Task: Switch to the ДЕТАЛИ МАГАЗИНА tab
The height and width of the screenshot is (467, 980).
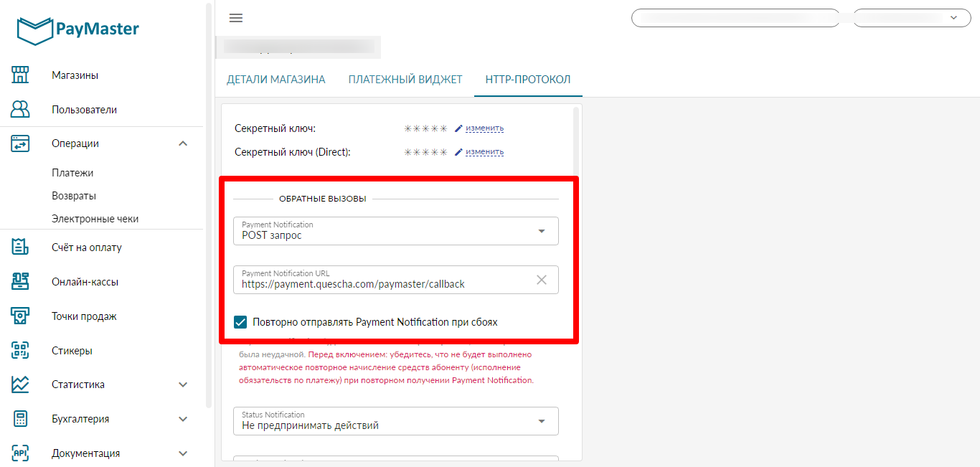Action: pyautogui.click(x=276, y=80)
